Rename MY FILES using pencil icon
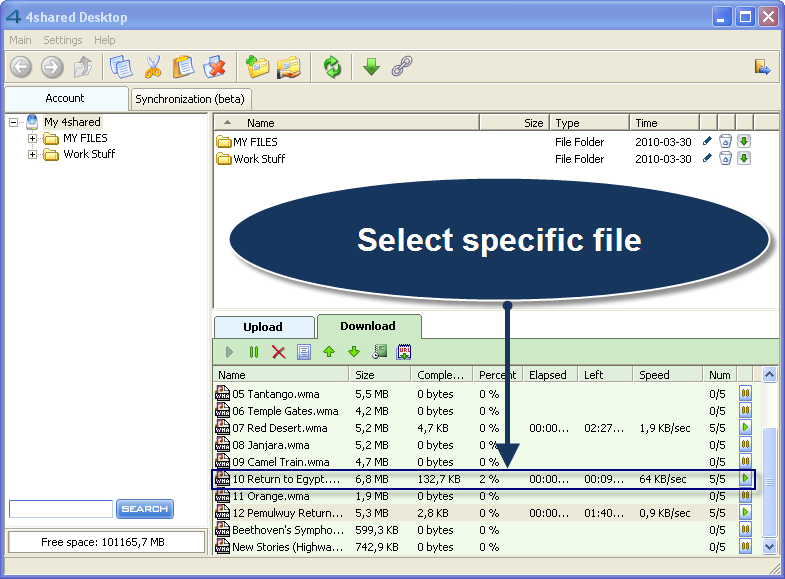 click(707, 141)
